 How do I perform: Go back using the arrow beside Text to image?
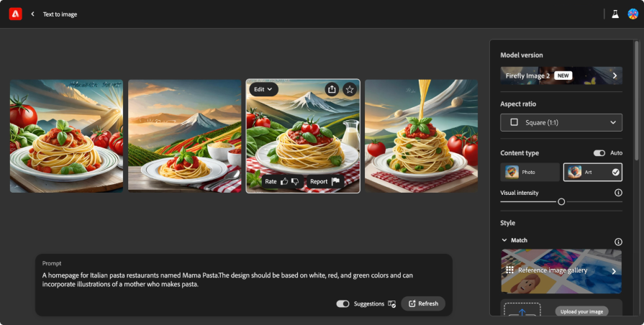(x=32, y=14)
